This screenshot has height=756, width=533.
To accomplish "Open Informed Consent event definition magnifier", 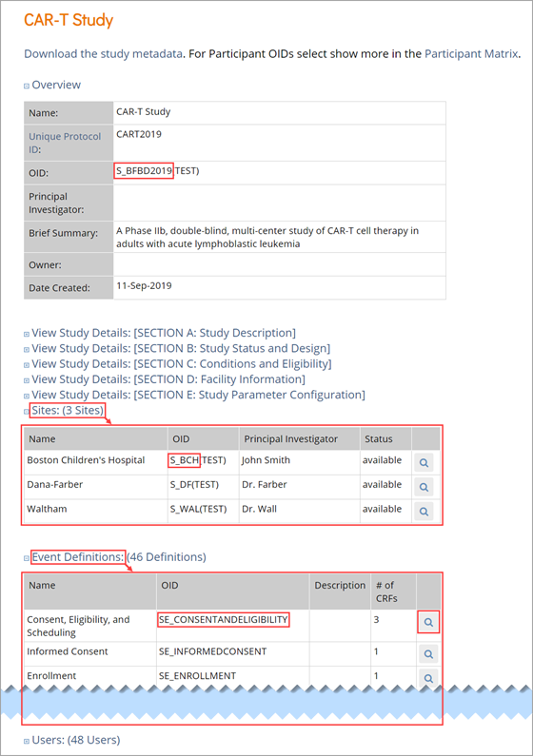I will tap(428, 654).
